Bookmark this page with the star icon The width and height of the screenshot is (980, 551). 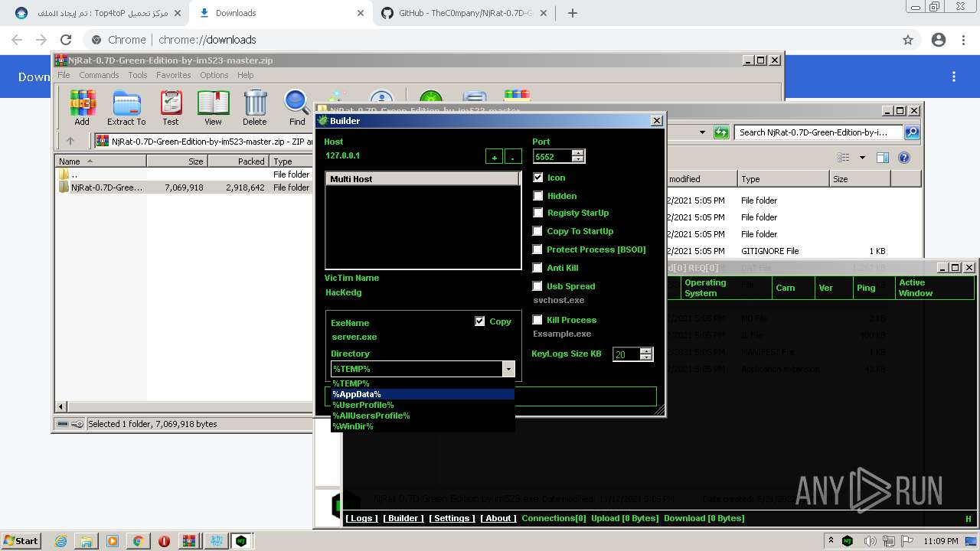click(908, 40)
